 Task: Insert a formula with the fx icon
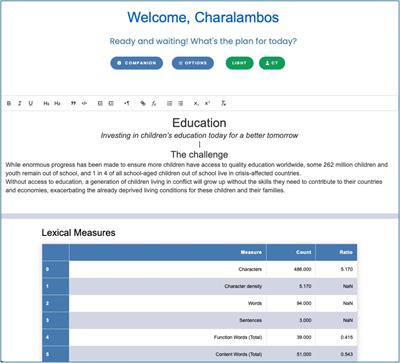click(x=154, y=103)
